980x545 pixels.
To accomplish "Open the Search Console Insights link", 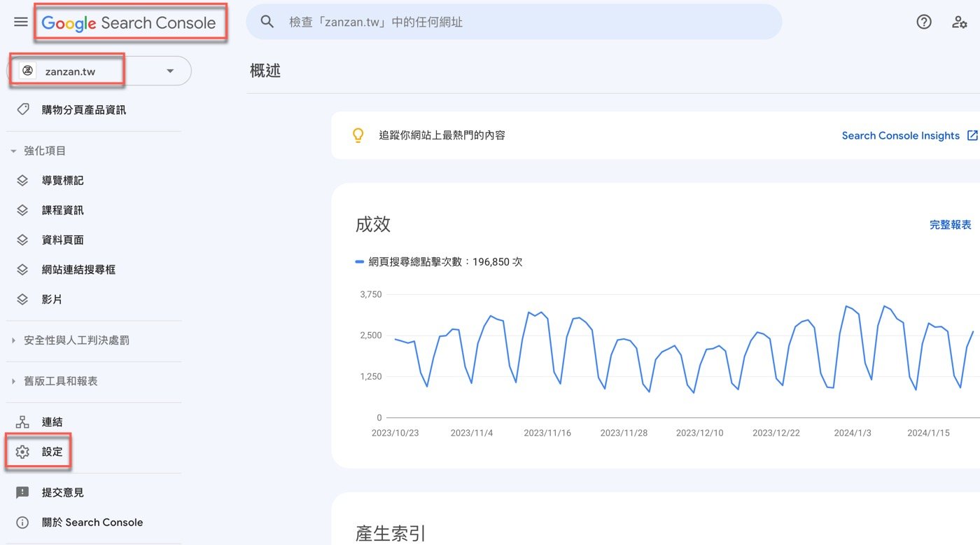I will click(900, 136).
